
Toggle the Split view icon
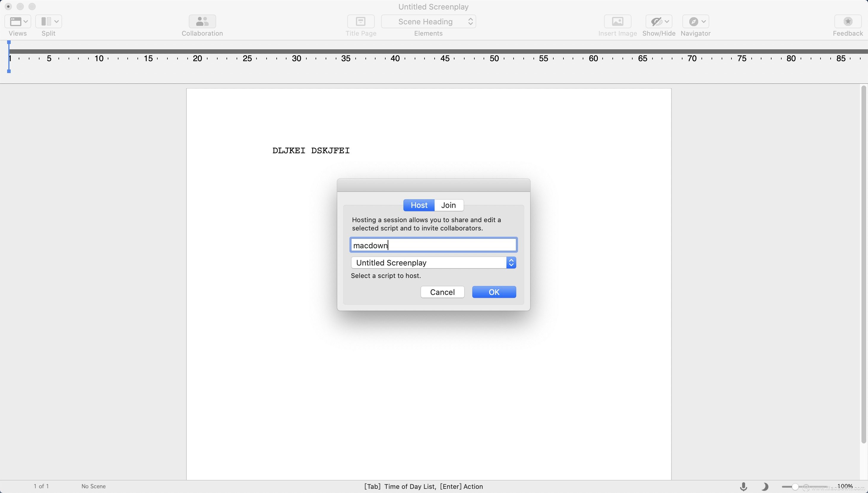click(46, 21)
